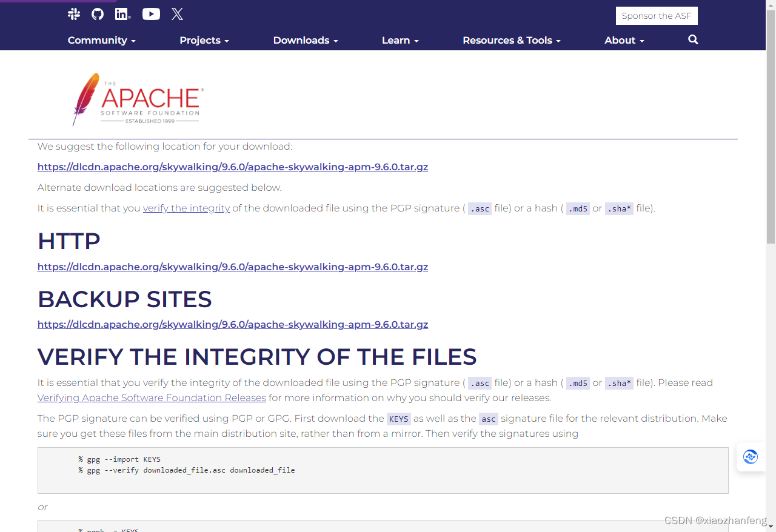Screen dimensions: 776x532
Task: Open Verifying Apache Software Foundation Releases link
Action: (x=152, y=398)
